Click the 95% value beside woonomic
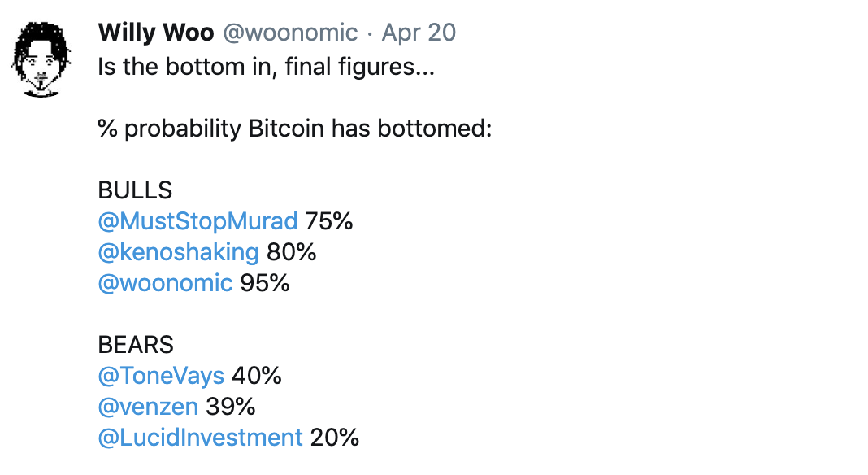 [265, 283]
